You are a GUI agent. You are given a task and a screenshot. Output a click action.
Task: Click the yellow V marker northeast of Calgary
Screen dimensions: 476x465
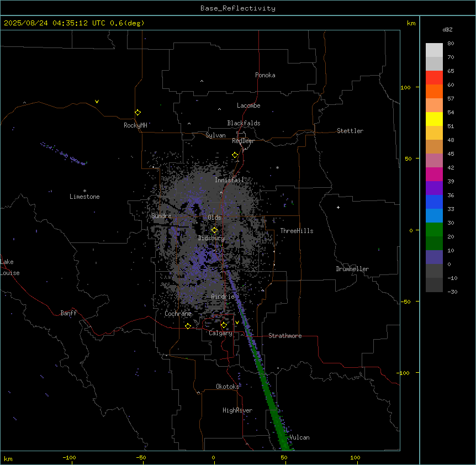(237, 323)
